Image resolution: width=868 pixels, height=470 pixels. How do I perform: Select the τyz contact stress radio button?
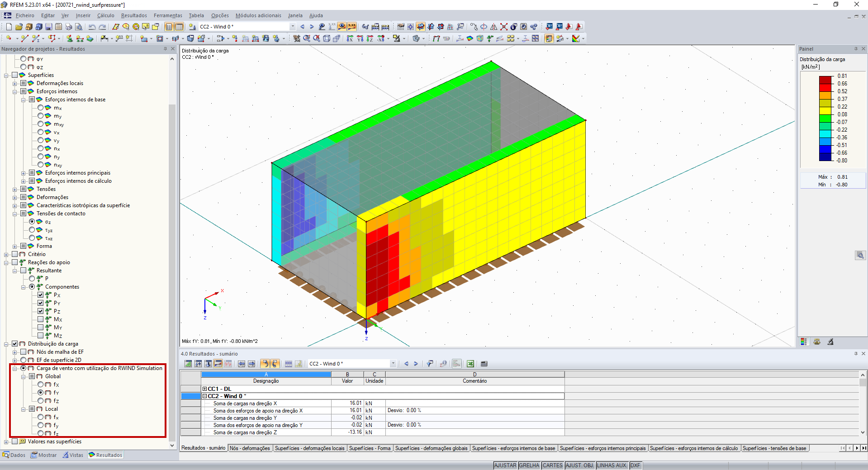coord(32,230)
